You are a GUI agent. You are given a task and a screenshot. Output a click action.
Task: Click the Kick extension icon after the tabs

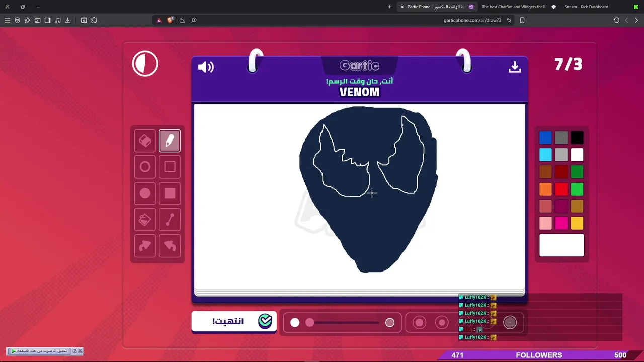[636, 7]
